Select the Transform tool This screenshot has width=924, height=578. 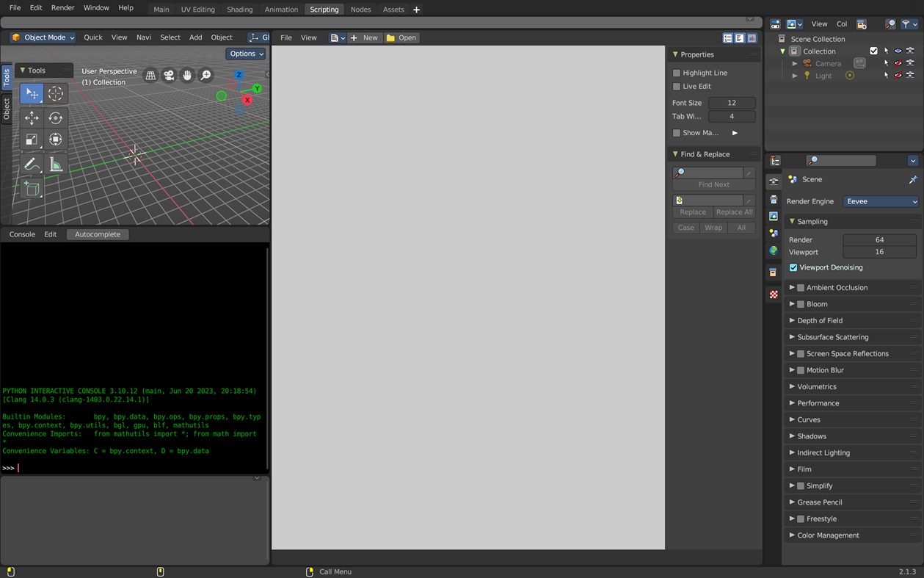click(x=56, y=140)
